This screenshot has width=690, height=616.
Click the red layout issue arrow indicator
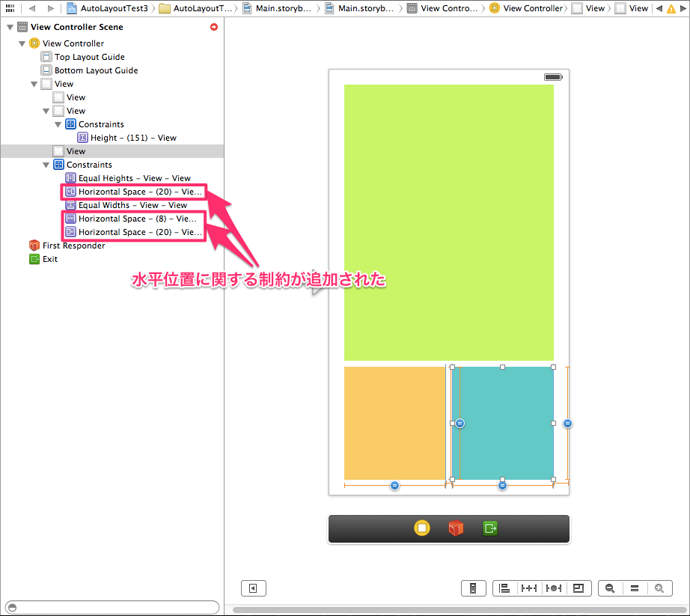214,28
